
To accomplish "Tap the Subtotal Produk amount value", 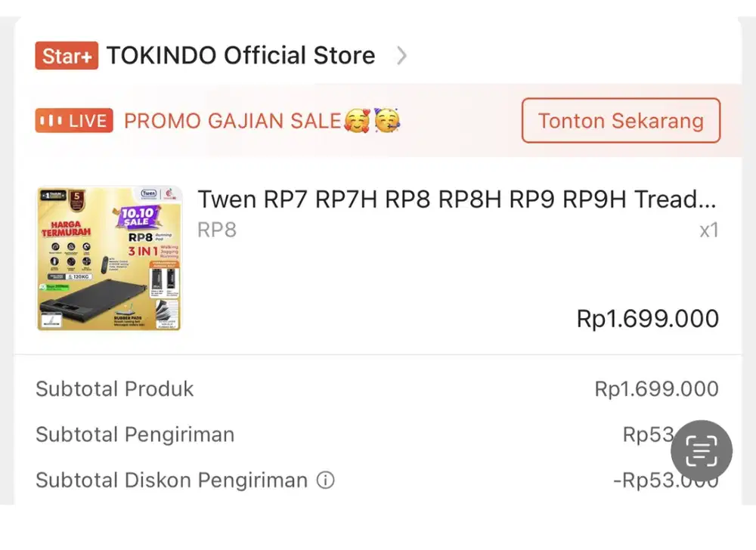I will click(x=656, y=389).
